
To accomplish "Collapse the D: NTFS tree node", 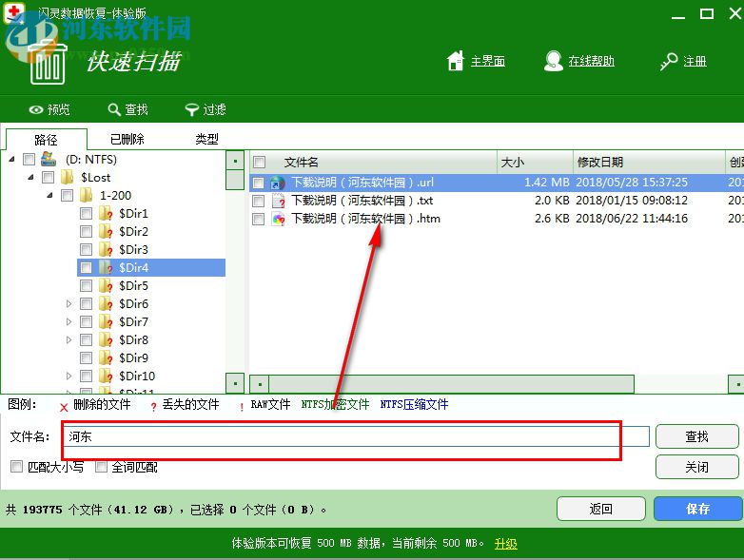I will pyautogui.click(x=11, y=160).
